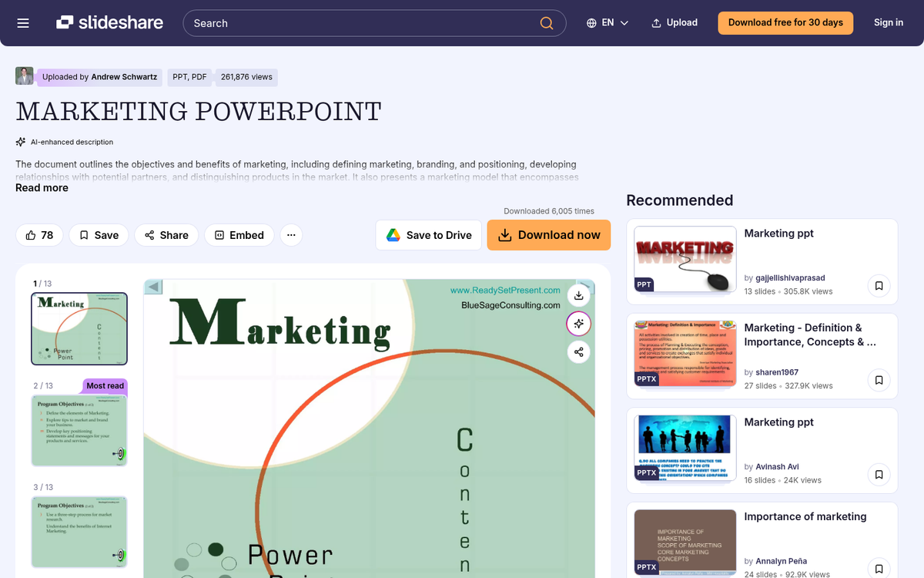The width and height of the screenshot is (924, 578).
Task: Expand description with Read more
Action: [42, 188]
